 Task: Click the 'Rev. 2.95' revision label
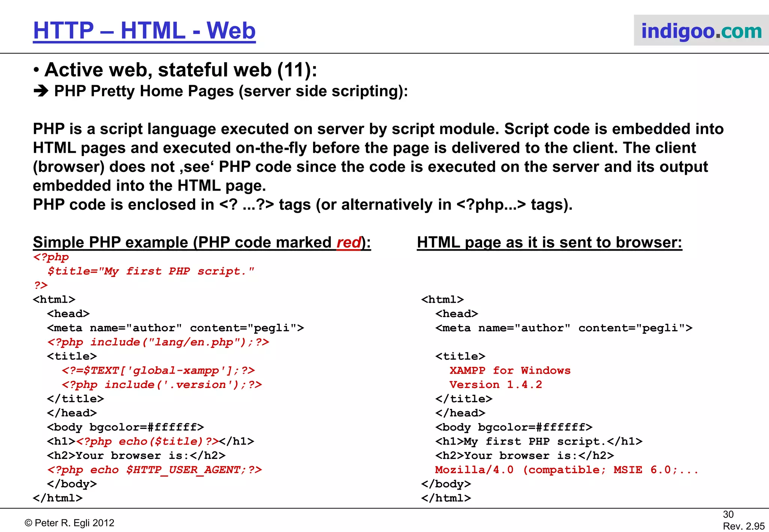click(743, 526)
